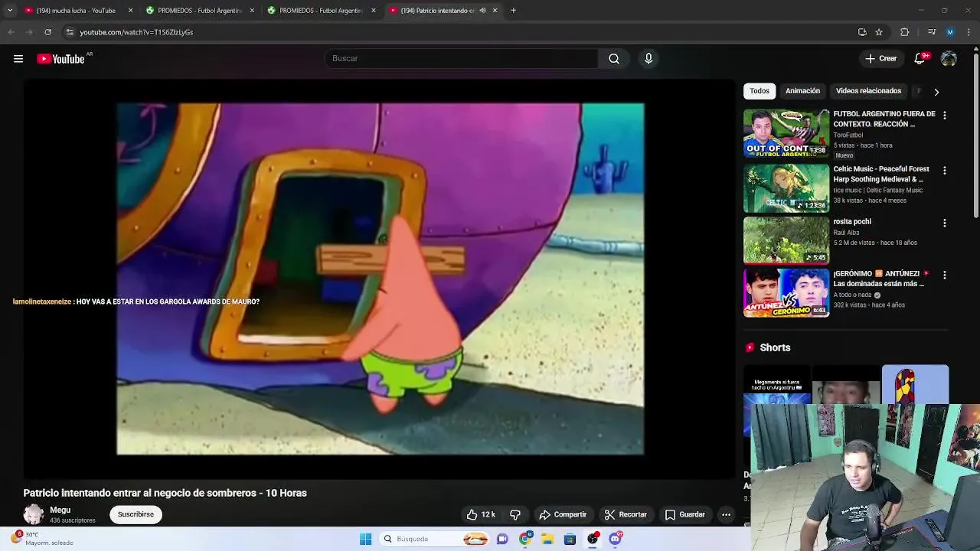Open the Chrome profile M avatar
Image resolution: width=980 pixels, height=551 pixels.
tap(950, 32)
